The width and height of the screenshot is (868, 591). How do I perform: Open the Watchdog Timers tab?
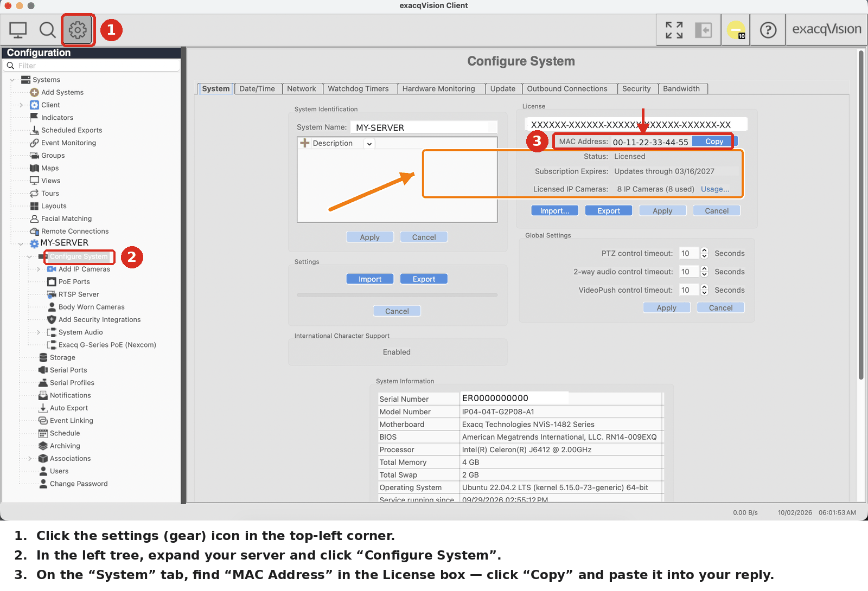[x=359, y=89]
